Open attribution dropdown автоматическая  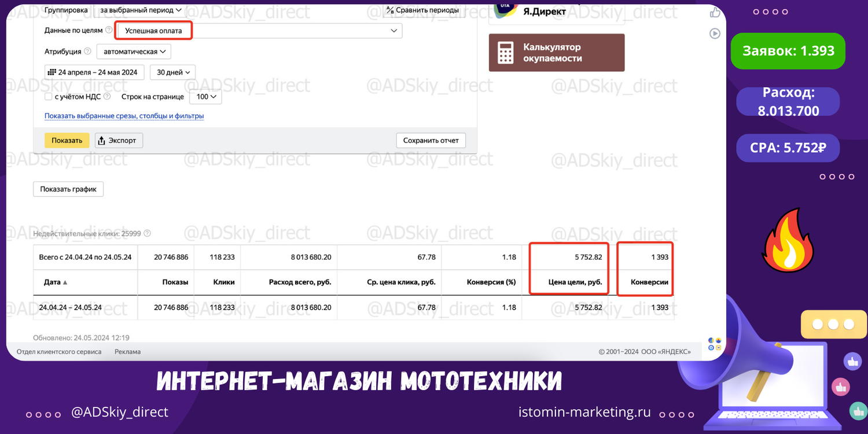point(134,52)
